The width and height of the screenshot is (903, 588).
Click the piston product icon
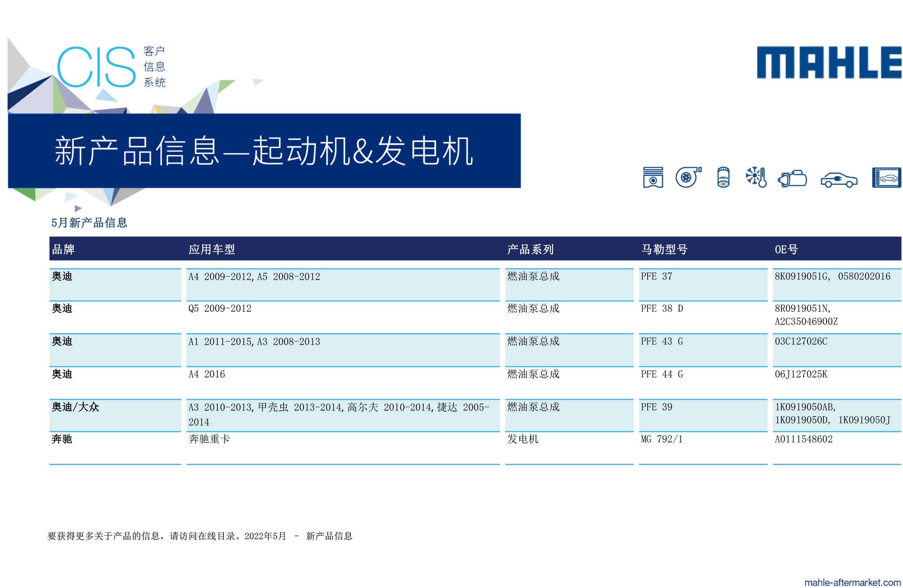coord(653,177)
